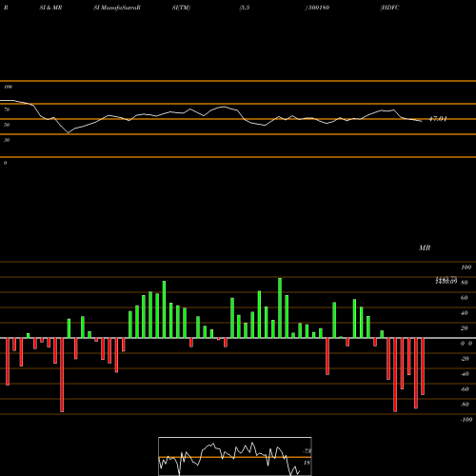
Task: Click the 100 label on the MR histogram axis
Action: click(x=466, y=268)
